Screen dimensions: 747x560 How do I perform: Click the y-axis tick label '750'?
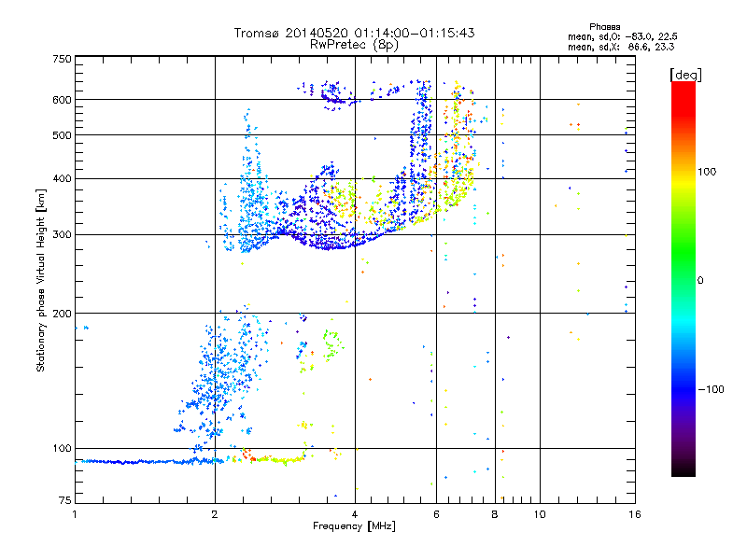pyautogui.click(x=62, y=59)
